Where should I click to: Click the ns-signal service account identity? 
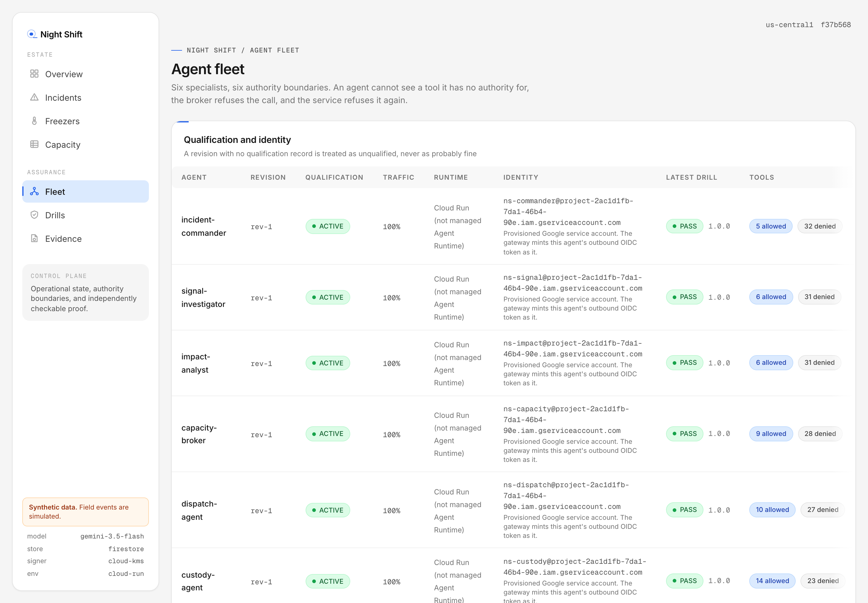(573, 283)
